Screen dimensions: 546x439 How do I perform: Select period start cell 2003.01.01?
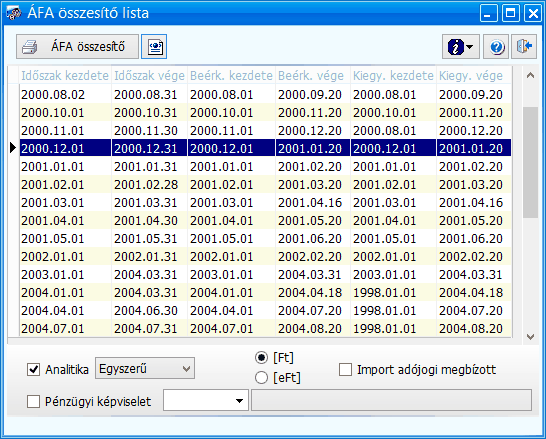click(x=65, y=275)
